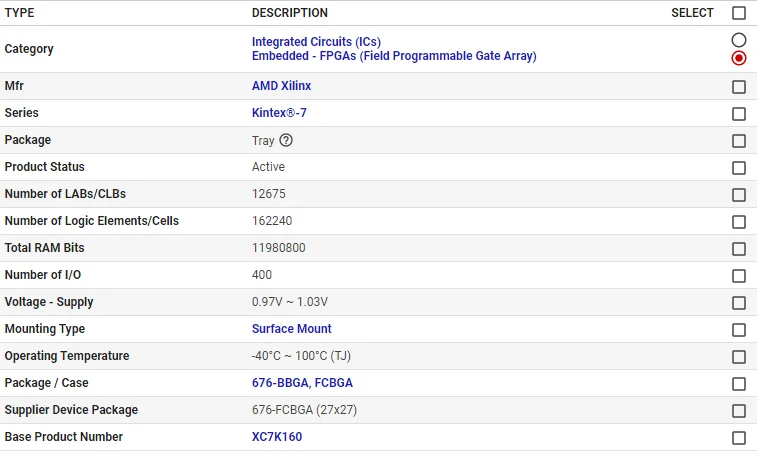Click the 676-BBGA, FCBGA package link
This screenshot has width=757, height=452.
[x=302, y=383]
